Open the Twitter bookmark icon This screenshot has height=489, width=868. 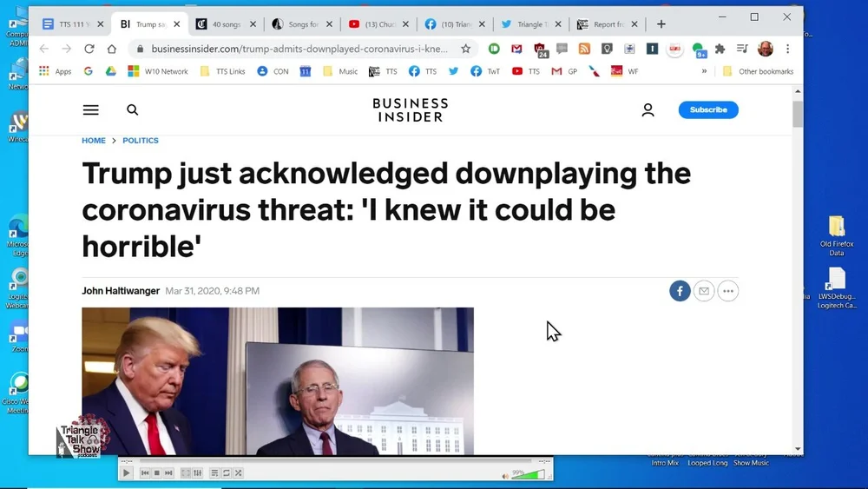coord(453,71)
